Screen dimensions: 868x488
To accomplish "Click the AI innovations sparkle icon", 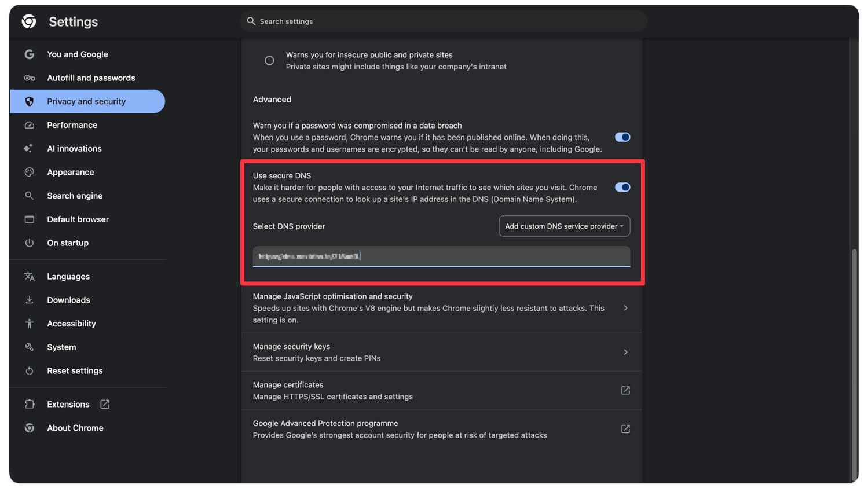I will [28, 149].
